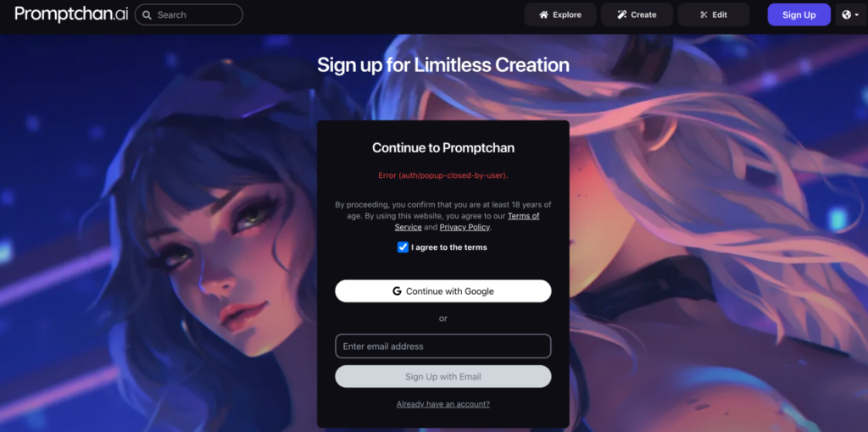
Task: Focus the Enter email address field
Action: point(442,346)
